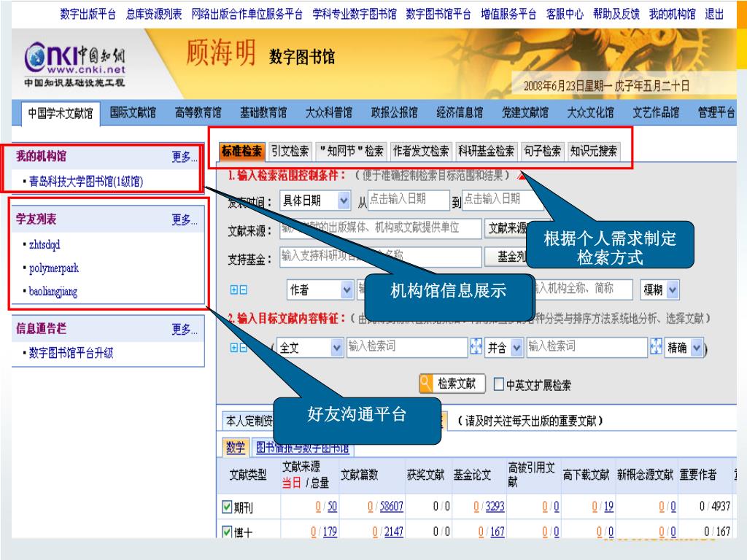
Task: Click expansion icon after first 输入检索词 field
Action: pyautogui.click(x=476, y=346)
